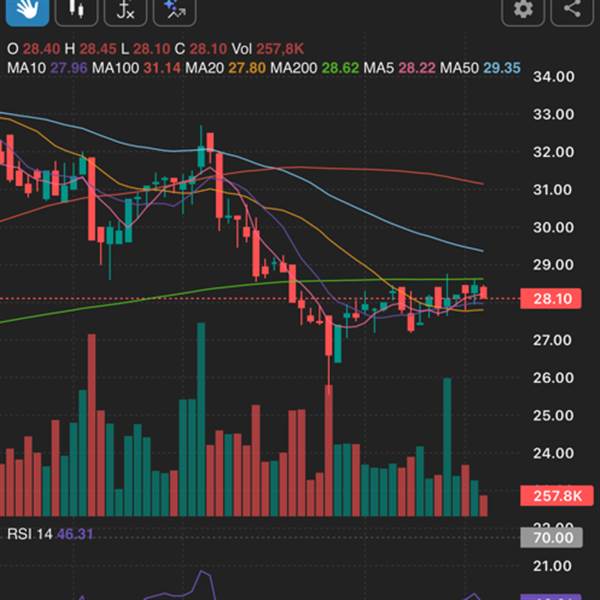Click the high price H 28.45
This screenshot has height=600, width=600.
(x=91, y=49)
